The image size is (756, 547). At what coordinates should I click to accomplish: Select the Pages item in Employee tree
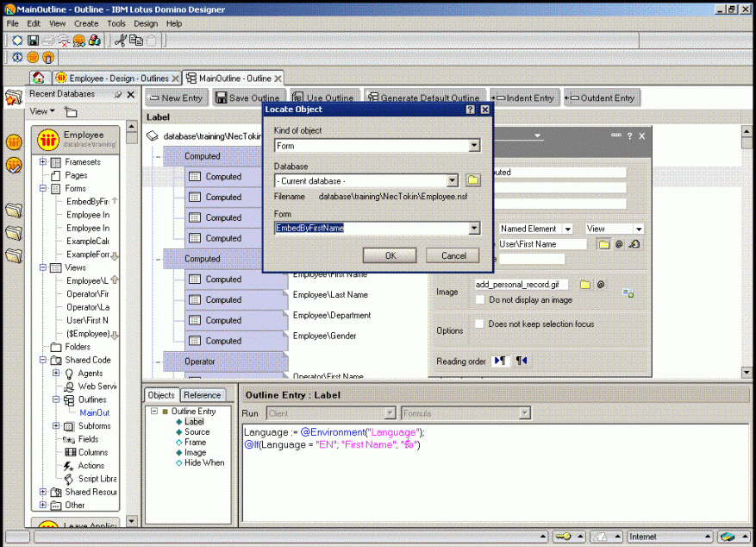(x=76, y=175)
